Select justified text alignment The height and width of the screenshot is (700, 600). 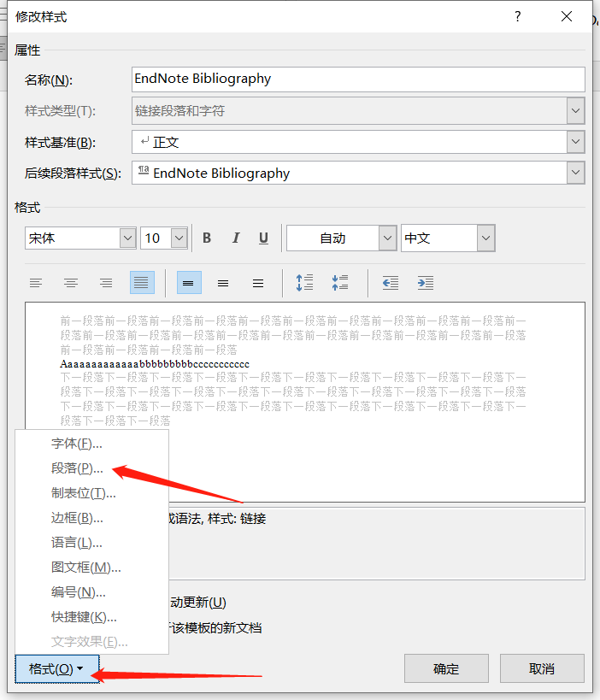click(x=142, y=283)
